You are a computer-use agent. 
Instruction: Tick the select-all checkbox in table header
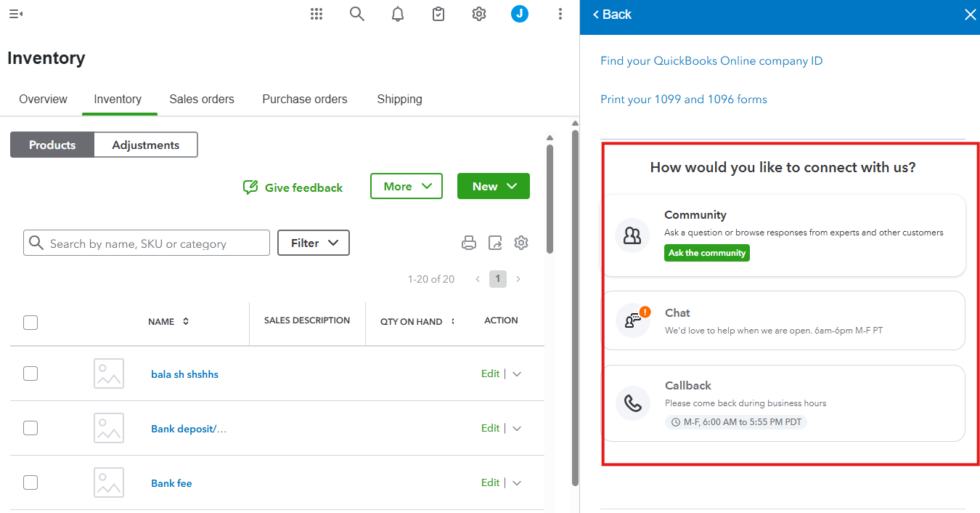tap(30, 323)
